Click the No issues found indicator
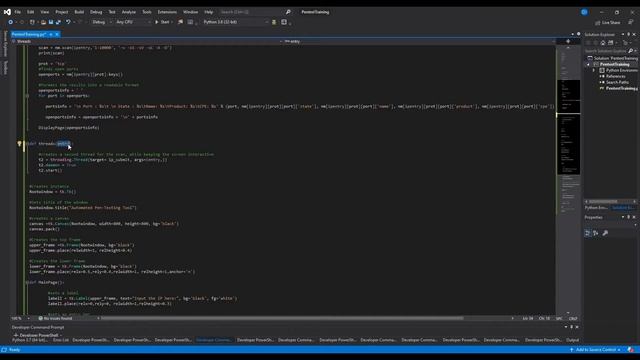640x360 pixels. [x=55, y=318]
